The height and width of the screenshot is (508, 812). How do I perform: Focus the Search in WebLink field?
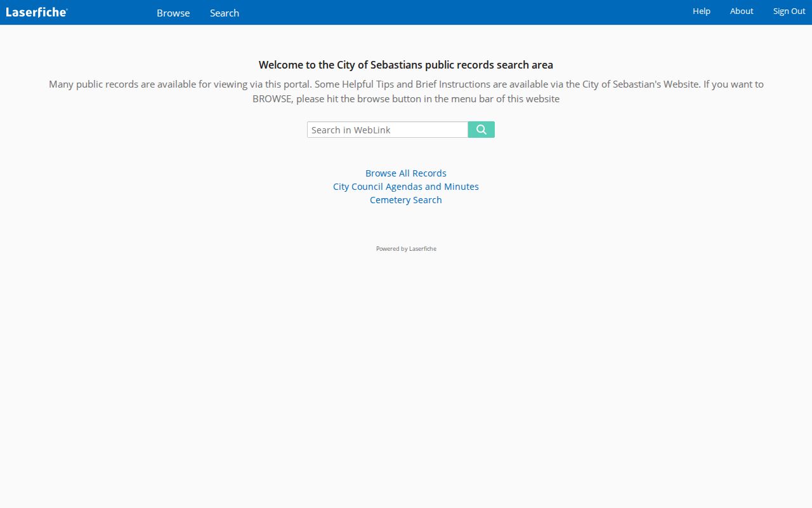point(388,130)
